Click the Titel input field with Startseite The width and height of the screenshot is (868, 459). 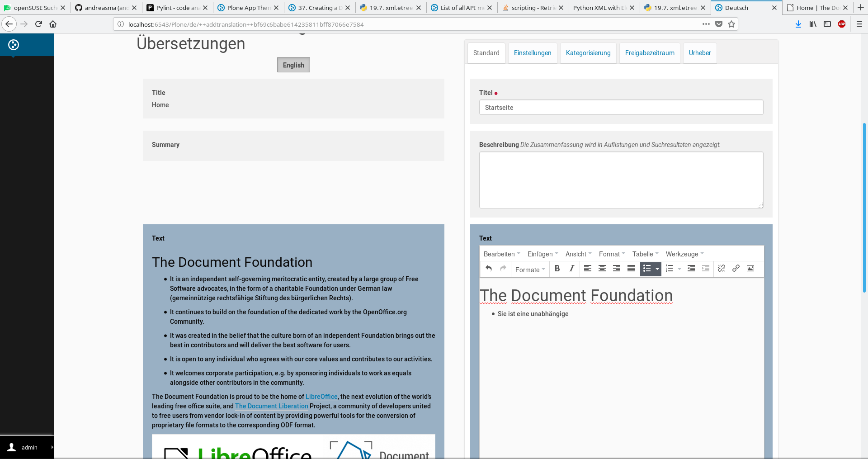[x=621, y=107]
